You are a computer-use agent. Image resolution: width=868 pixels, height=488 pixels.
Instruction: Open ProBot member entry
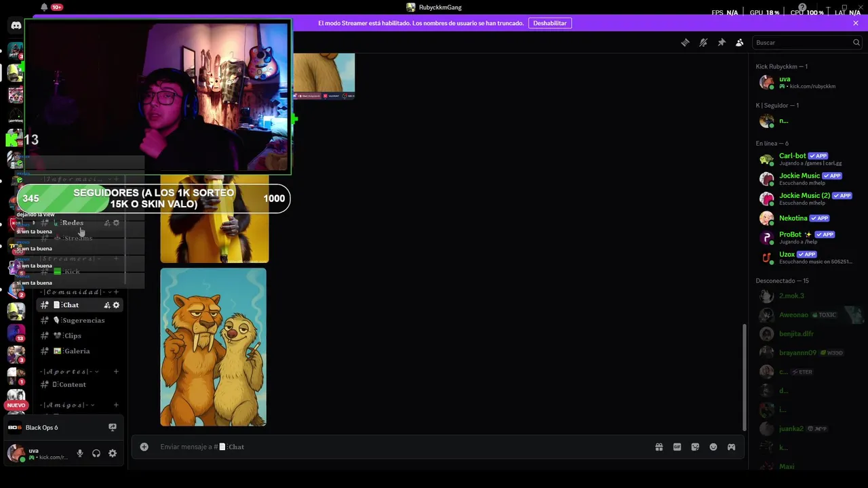[x=807, y=237]
